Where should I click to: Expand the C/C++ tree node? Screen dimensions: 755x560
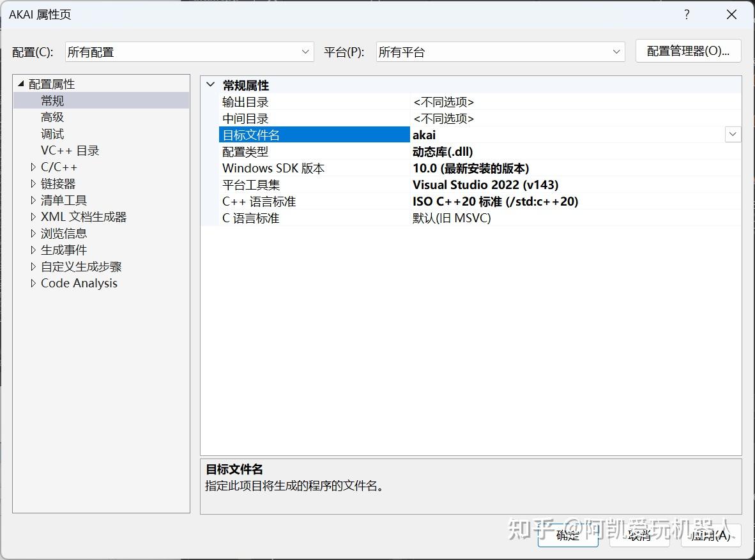click(33, 167)
